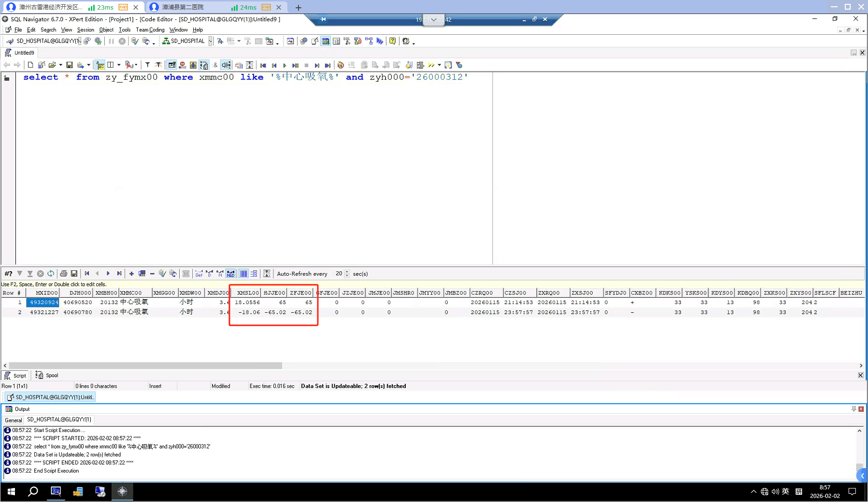Go to last record in result grid

(x=119, y=274)
